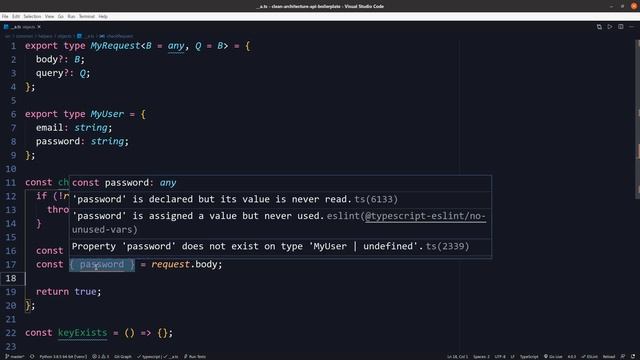The image size is (640, 360).
Task: Open the Help menu
Action: 103,16
